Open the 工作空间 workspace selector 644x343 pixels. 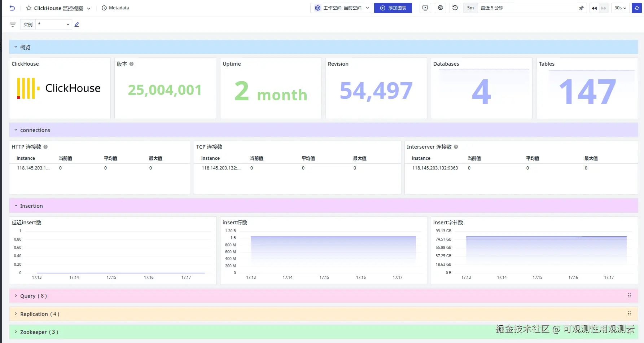point(341,8)
